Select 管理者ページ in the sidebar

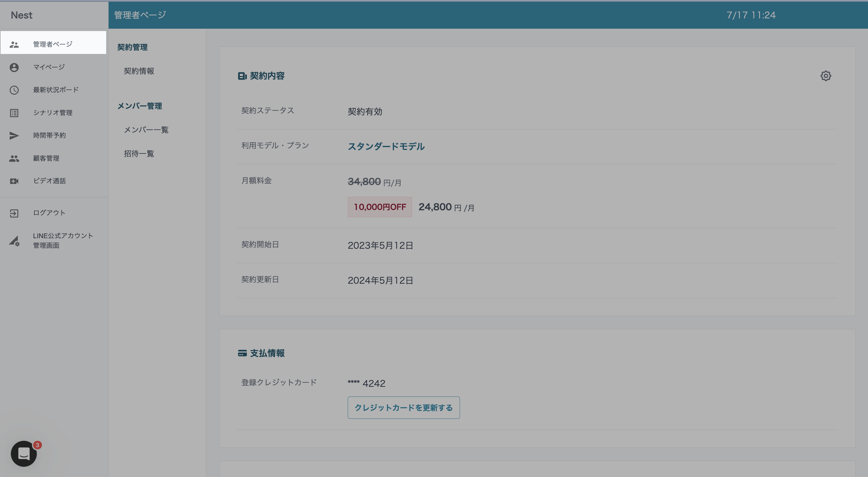(x=53, y=44)
